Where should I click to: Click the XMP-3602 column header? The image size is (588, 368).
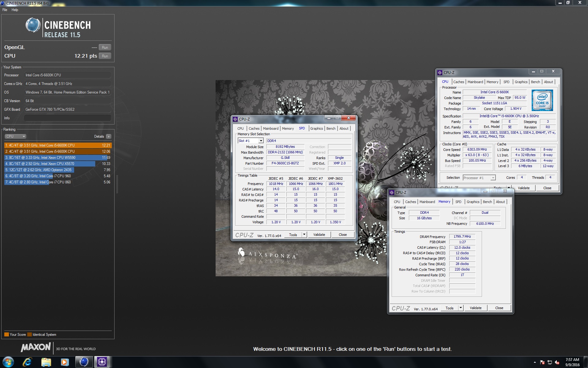tap(335, 178)
